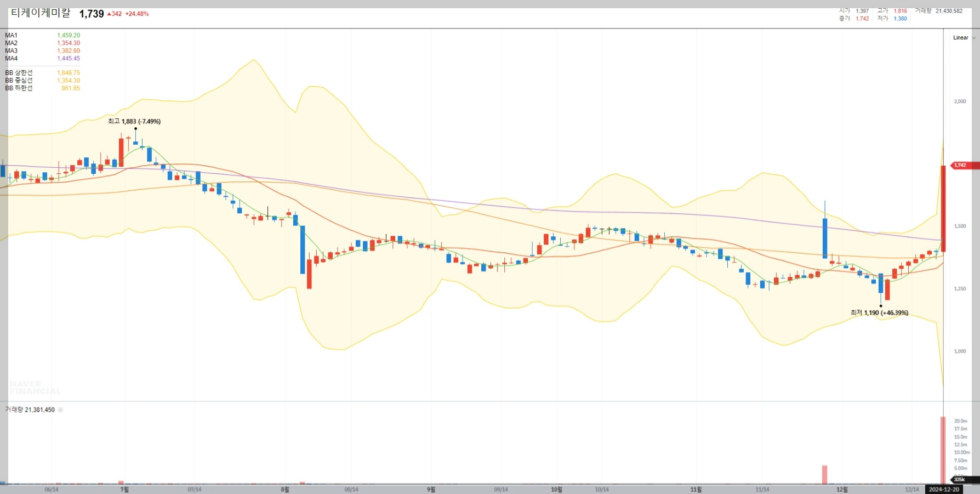Open the Linear scale dropdown
980x494 pixels.
tap(964, 38)
